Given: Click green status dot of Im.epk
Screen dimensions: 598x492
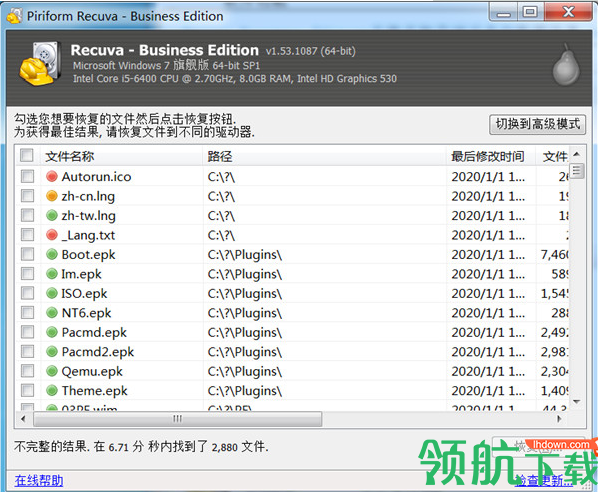Looking at the screenshot, I should tap(52, 273).
